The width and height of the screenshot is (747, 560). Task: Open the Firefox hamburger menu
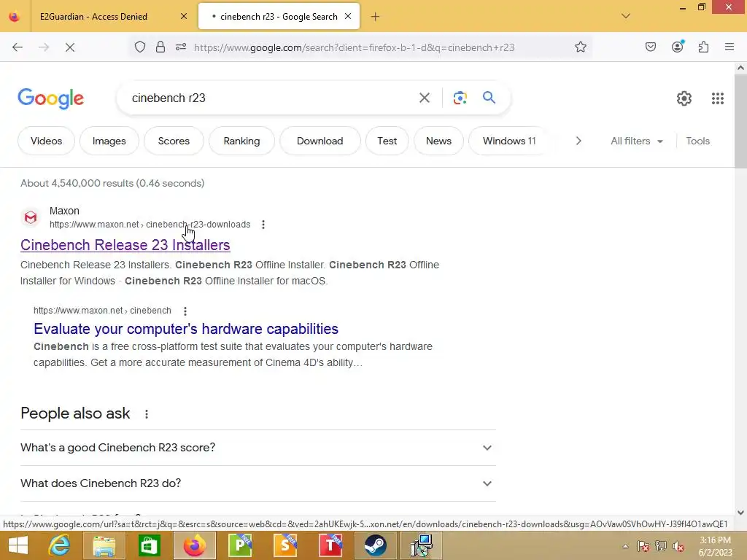click(729, 47)
